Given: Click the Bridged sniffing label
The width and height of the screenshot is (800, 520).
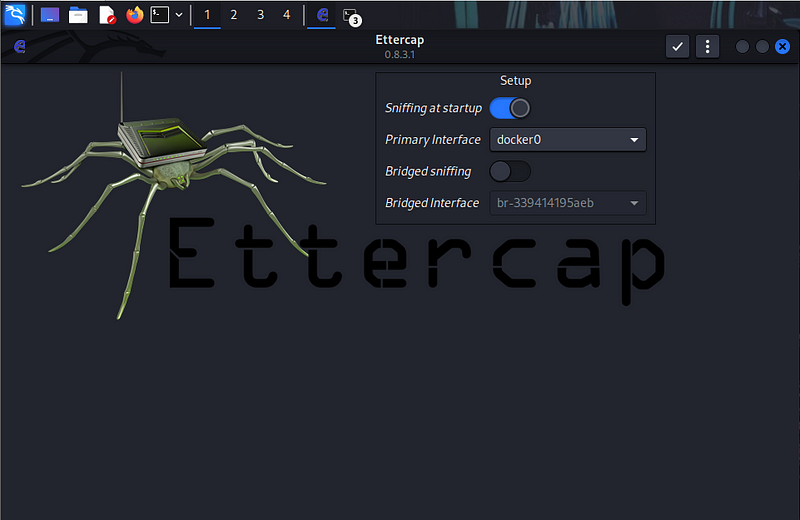Looking at the screenshot, I should coord(428,171).
